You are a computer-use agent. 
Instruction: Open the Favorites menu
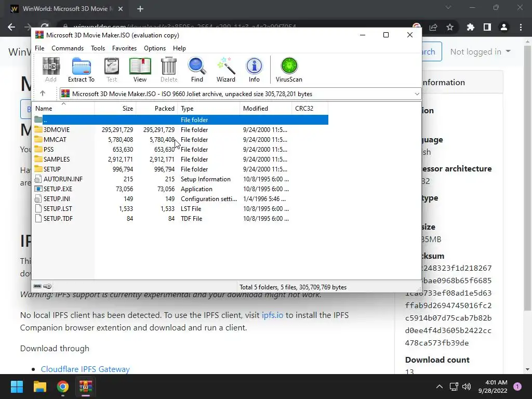coord(124,48)
